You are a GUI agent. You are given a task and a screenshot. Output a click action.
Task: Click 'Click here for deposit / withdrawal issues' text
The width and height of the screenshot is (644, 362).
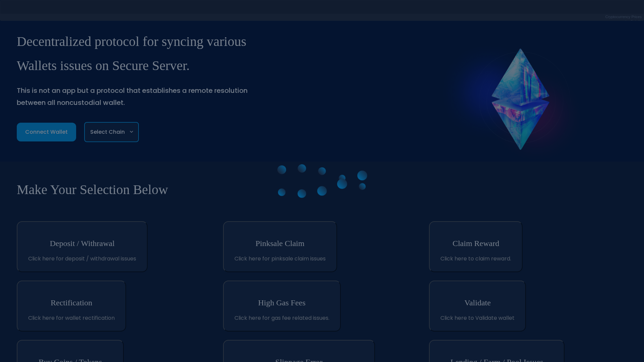(82, 259)
